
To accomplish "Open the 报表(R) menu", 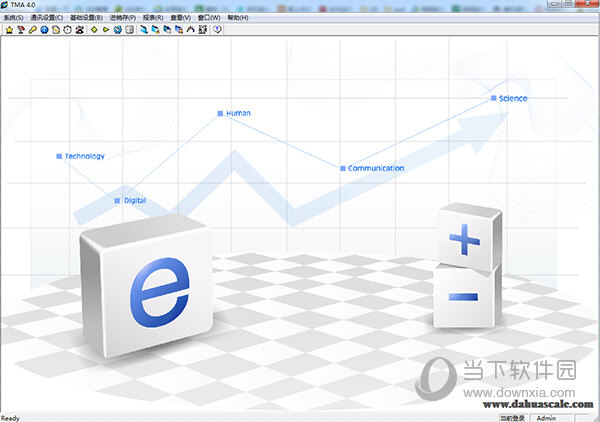I will 153,18.
